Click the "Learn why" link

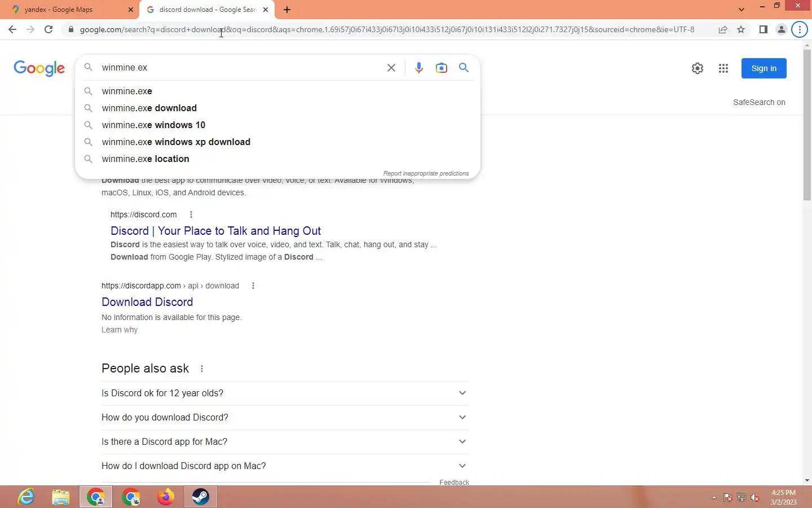[120, 330]
